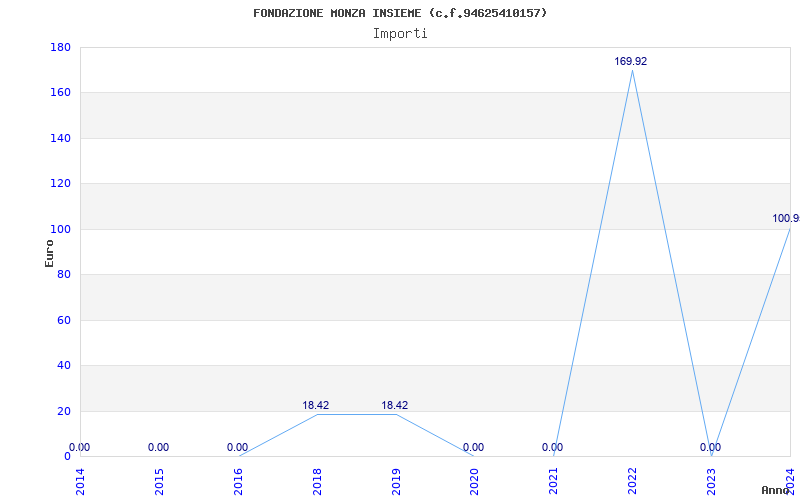Click the data label above the 2024 point
The width and height of the screenshot is (800, 500).
[786, 218]
